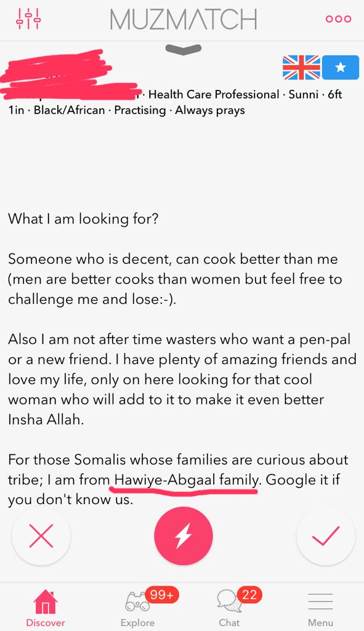Collapse profile using the top chevron handle
The image size is (364, 631).
tap(184, 49)
